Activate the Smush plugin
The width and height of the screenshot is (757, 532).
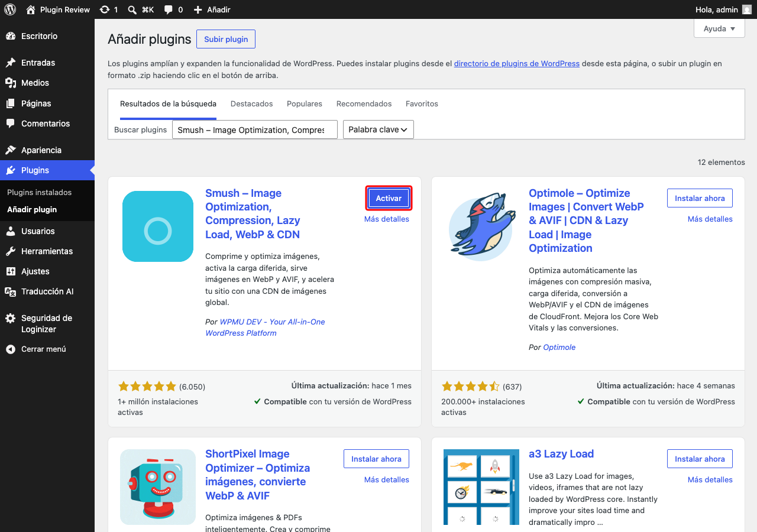(389, 198)
